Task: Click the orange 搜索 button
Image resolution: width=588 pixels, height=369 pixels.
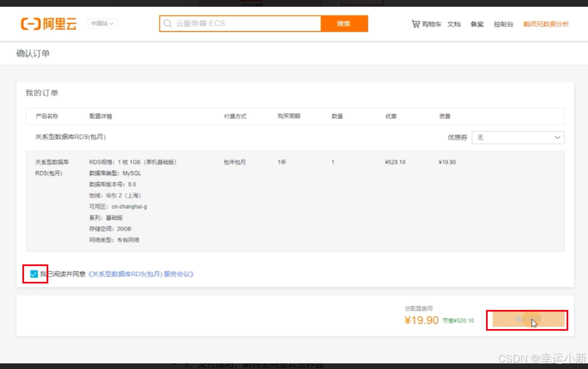Action: coord(344,24)
